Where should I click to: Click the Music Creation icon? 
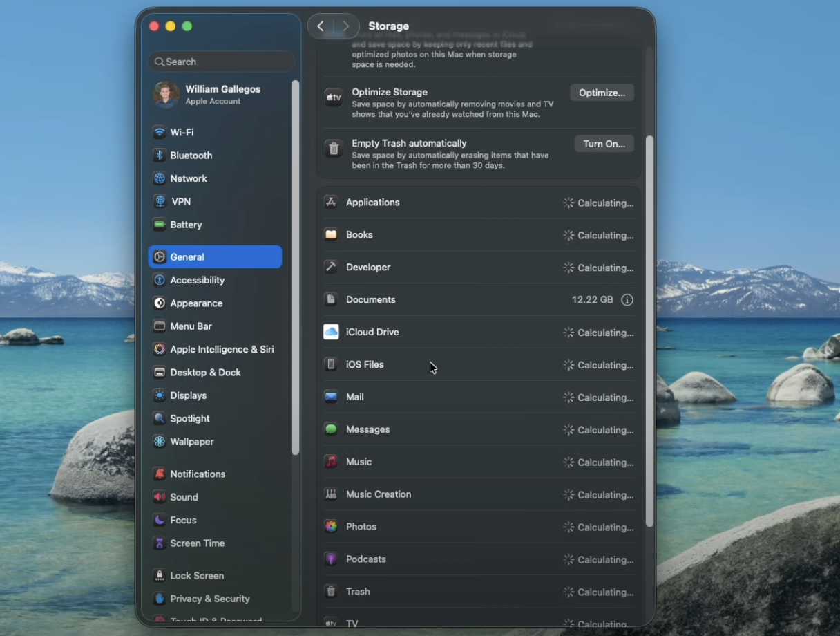tap(331, 494)
